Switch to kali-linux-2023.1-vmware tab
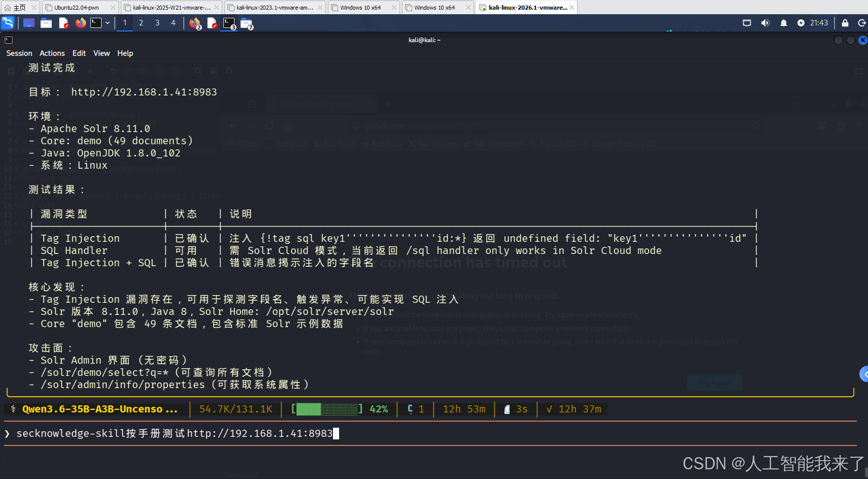868x479 pixels. [275, 8]
